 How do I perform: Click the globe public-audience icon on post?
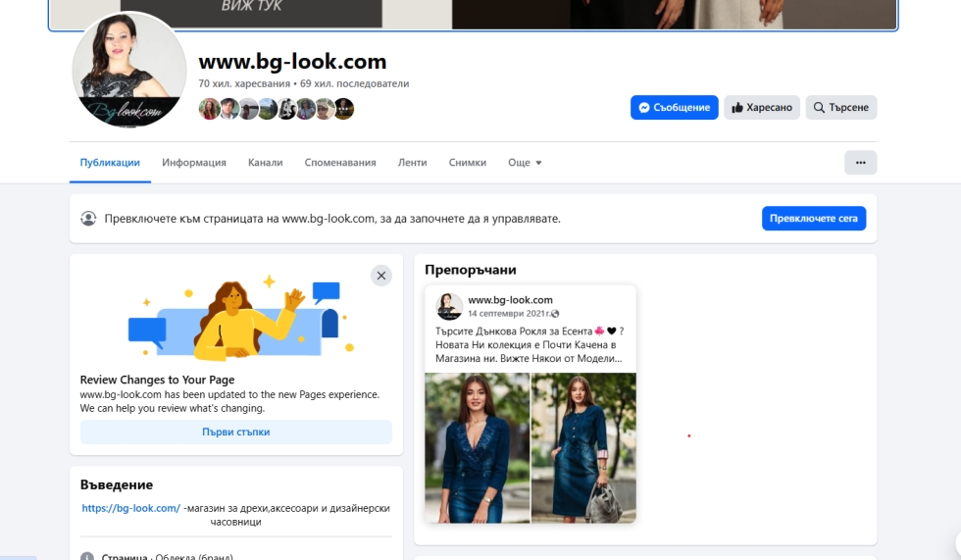tap(555, 314)
